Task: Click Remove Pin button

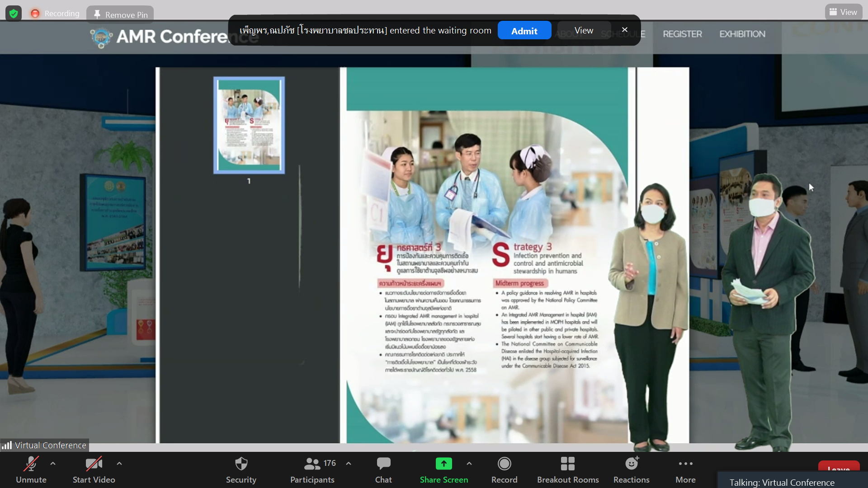Action: tap(120, 14)
